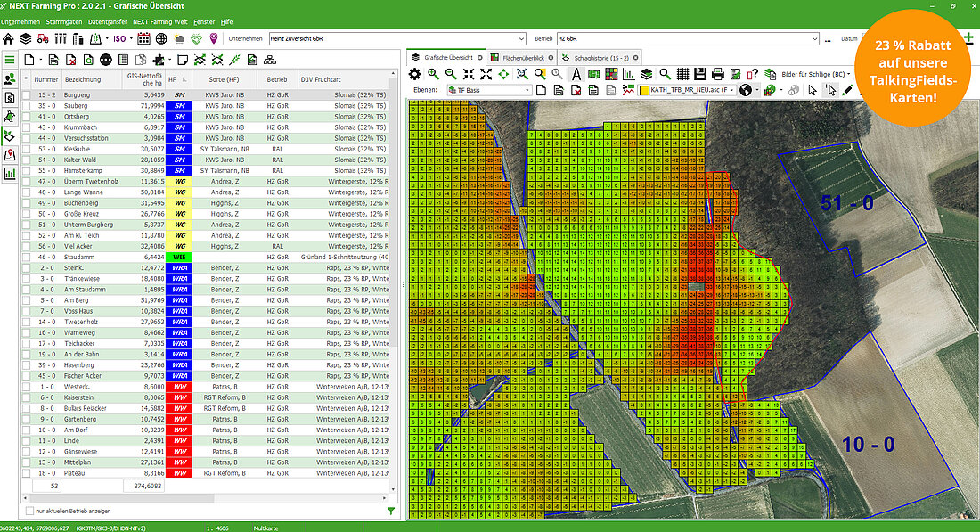
Task: Expand the dropdown arrow beside the new document icon
Action: [41, 60]
